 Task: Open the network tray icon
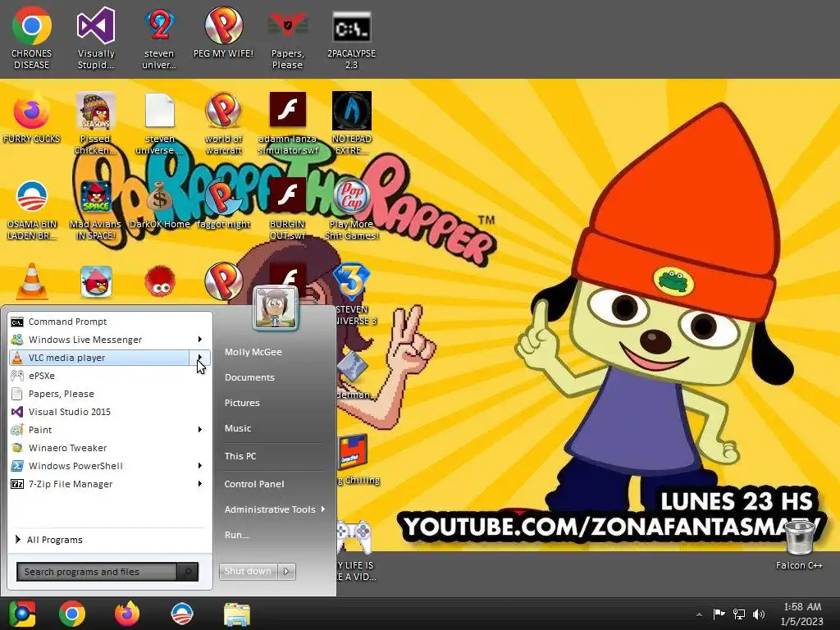pos(739,614)
